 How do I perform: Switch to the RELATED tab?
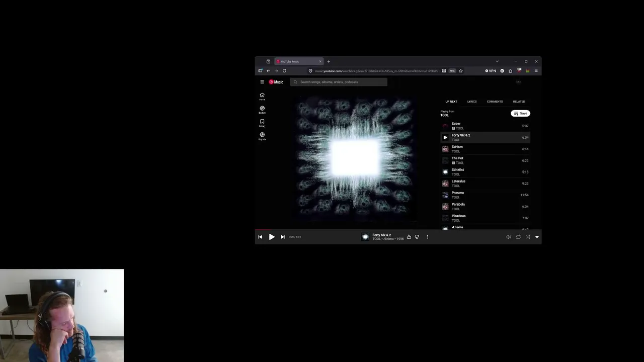[x=519, y=102]
